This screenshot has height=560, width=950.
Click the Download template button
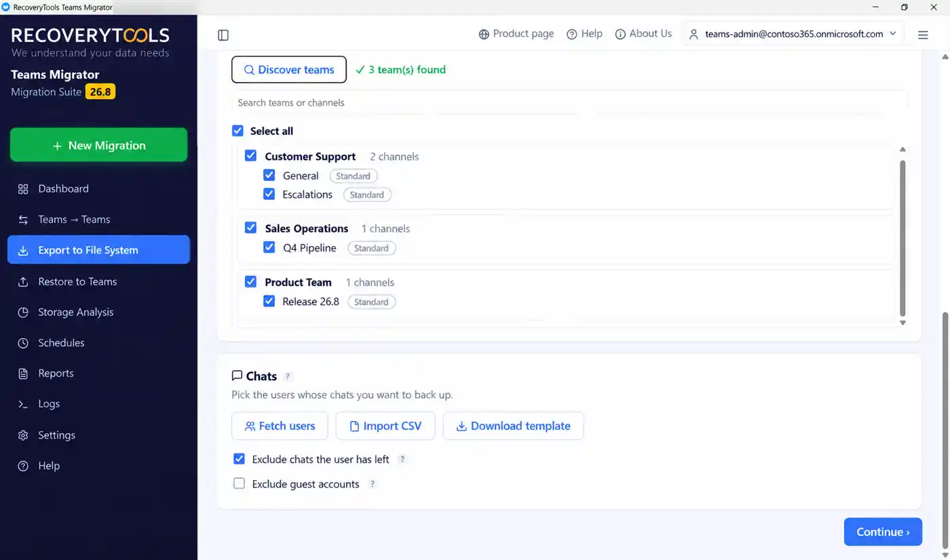tap(513, 426)
